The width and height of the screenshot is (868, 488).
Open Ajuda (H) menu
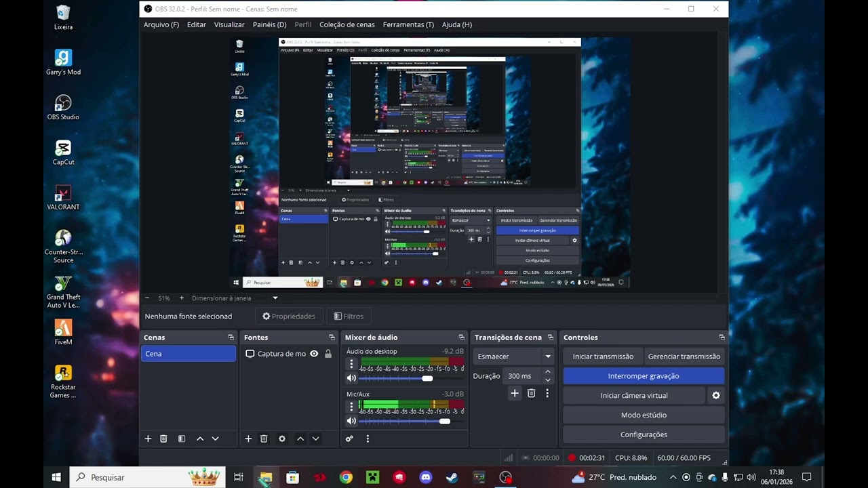457,24
